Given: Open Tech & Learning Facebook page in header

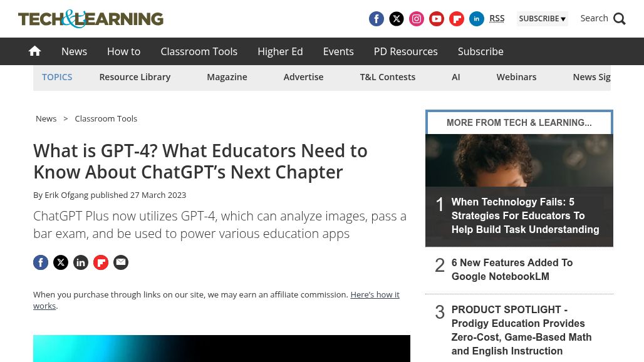Looking at the screenshot, I should pos(376,19).
